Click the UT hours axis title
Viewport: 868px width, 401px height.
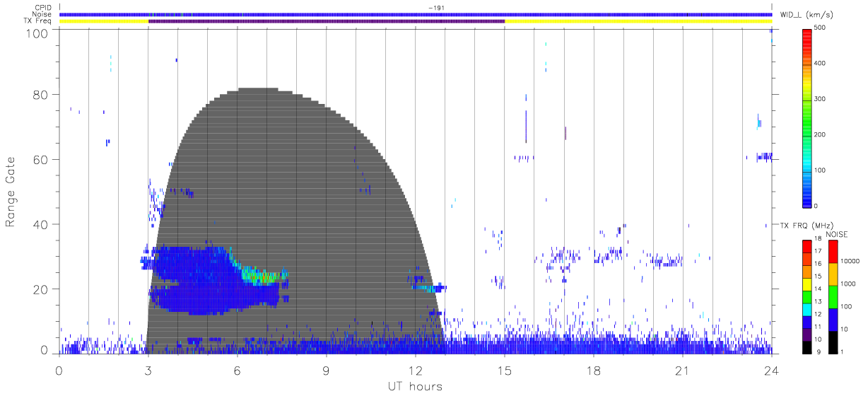(x=415, y=386)
